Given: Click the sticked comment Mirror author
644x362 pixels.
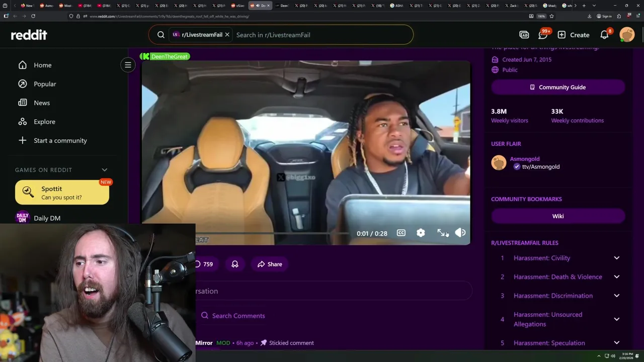Looking at the screenshot, I should pos(204,343).
